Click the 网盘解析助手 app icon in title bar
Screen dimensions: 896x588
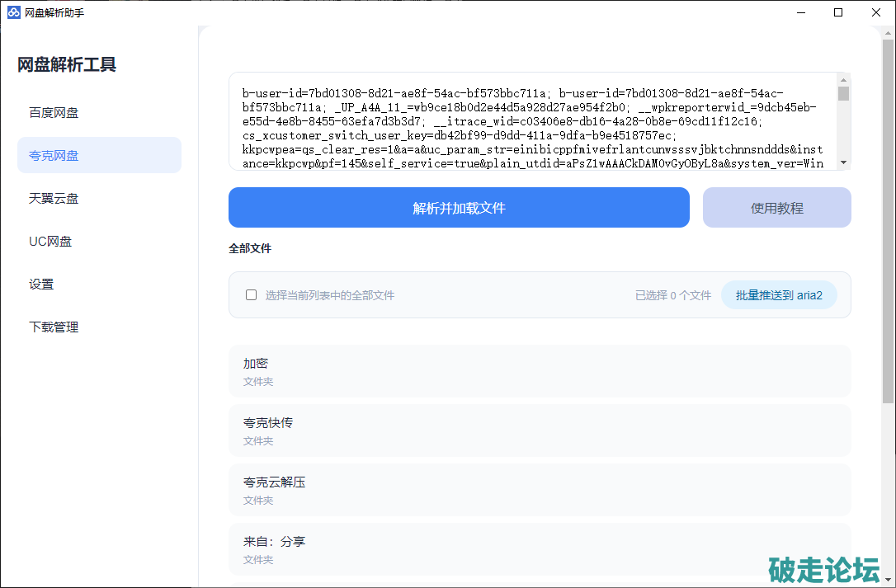[x=13, y=12]
